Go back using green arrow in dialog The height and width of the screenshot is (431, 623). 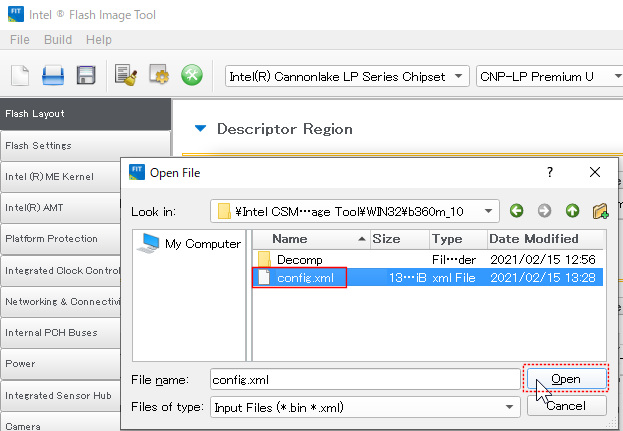click(x=517, y=211)
